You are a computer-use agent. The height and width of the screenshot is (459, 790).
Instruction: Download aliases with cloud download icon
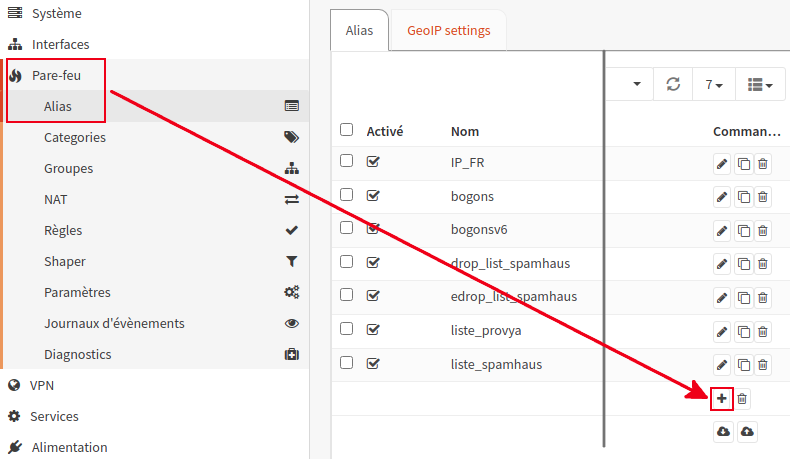coord(723,432)
